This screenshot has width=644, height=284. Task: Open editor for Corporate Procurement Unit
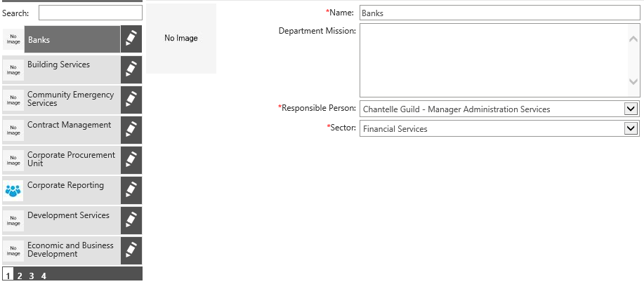tap(131, 160)
